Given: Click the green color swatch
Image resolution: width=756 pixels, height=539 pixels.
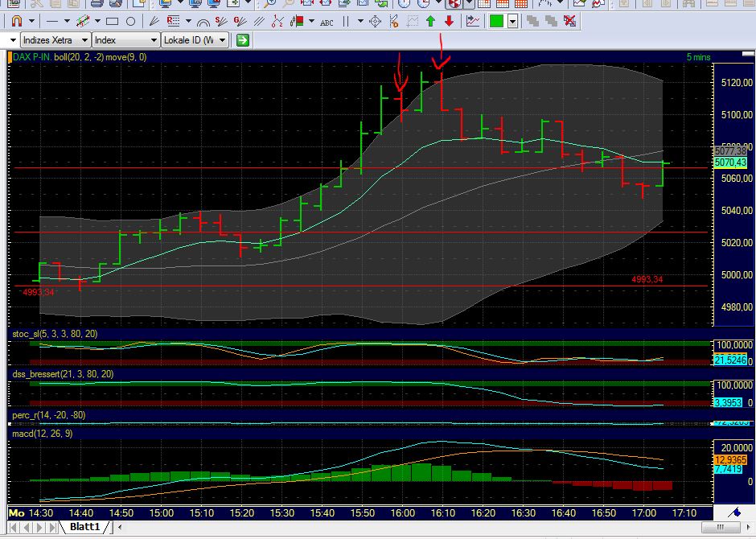Looking at the screenshot, I should pyautogui.click(x=497, y=22).
